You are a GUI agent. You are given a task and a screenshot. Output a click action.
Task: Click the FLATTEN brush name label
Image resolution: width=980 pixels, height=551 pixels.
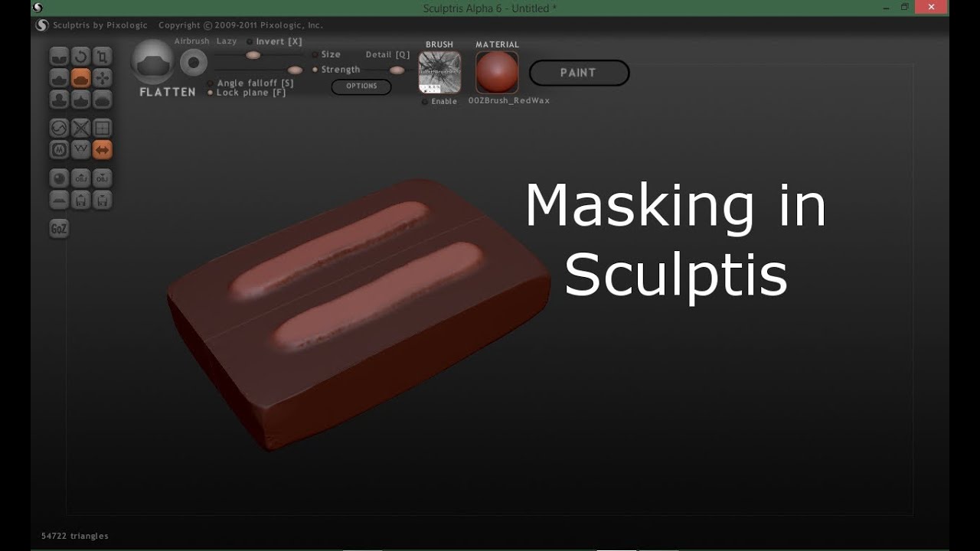[x=168, y=92]
